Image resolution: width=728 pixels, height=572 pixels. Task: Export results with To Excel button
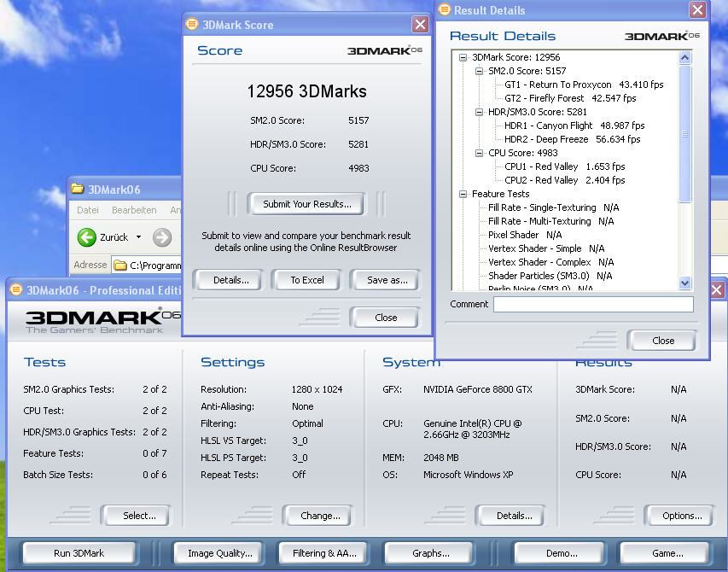click(306, 280)
